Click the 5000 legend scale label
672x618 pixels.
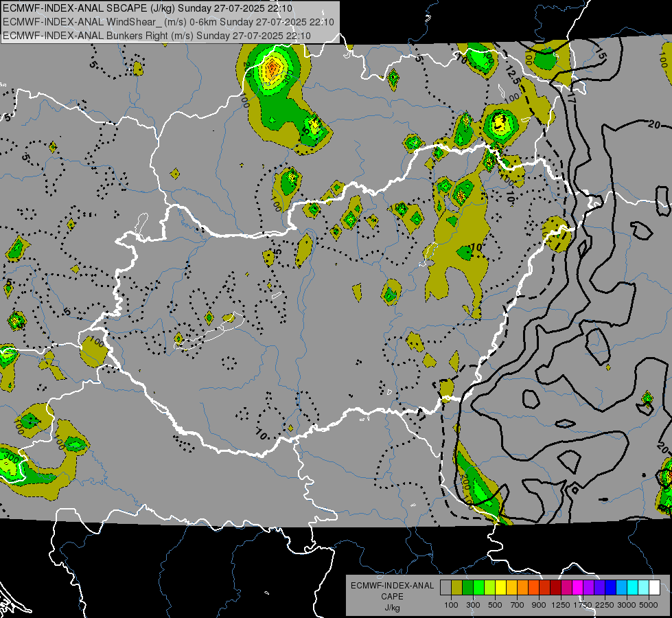pos(649,605)
